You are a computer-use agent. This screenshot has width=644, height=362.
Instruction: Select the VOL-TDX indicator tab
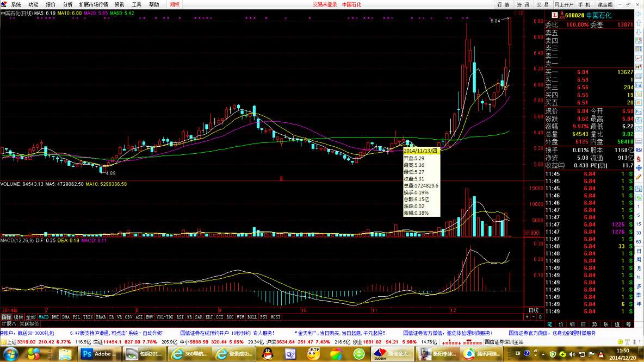coord(165,317)
